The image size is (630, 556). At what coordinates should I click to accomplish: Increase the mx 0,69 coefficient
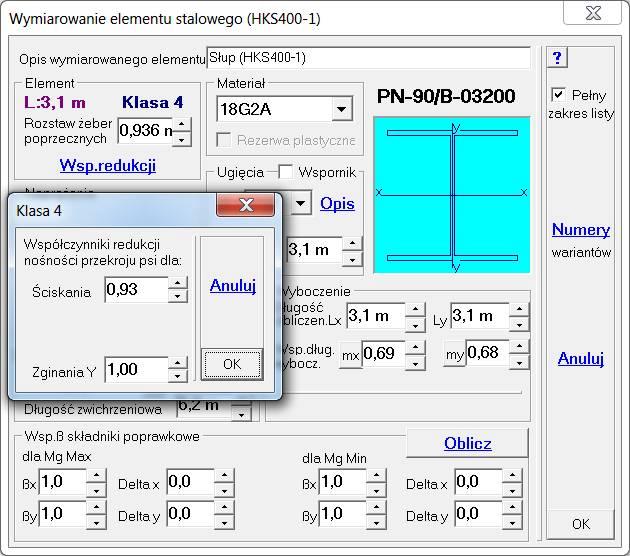[415, 347]
